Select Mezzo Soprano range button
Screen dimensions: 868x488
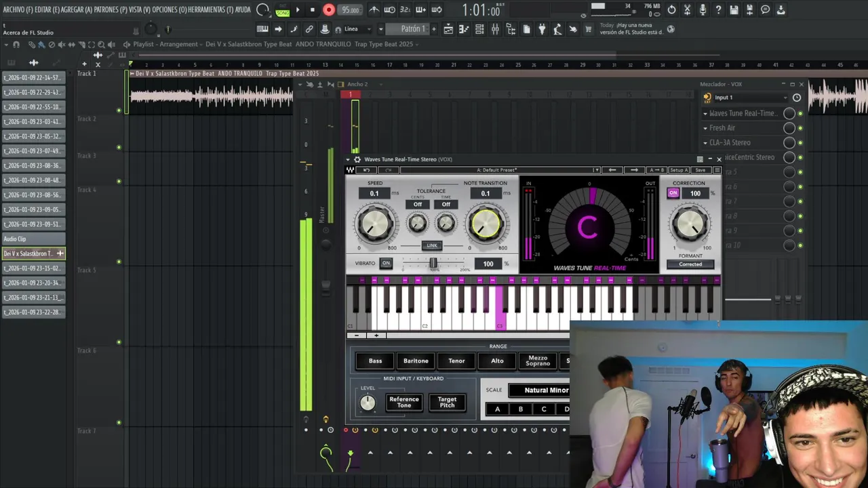coord(538,361)
